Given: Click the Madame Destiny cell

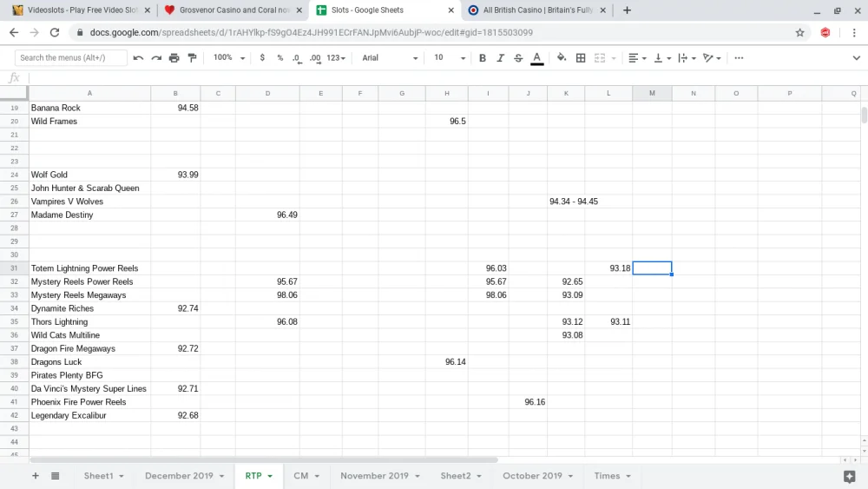Looking at the screenshot, I should pos(89,215).
